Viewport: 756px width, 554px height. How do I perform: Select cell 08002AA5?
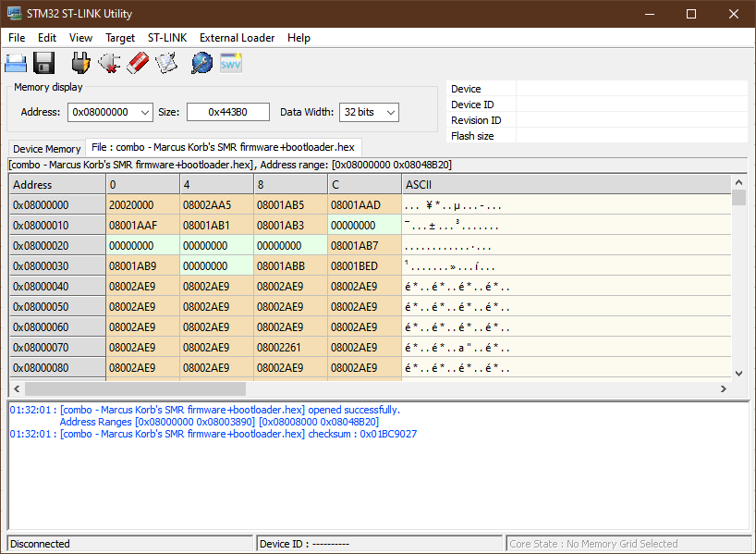coord(216,205)
